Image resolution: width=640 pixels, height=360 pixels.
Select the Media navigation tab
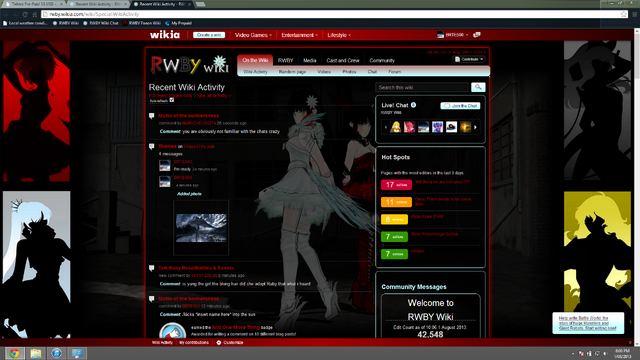(309, 60)
